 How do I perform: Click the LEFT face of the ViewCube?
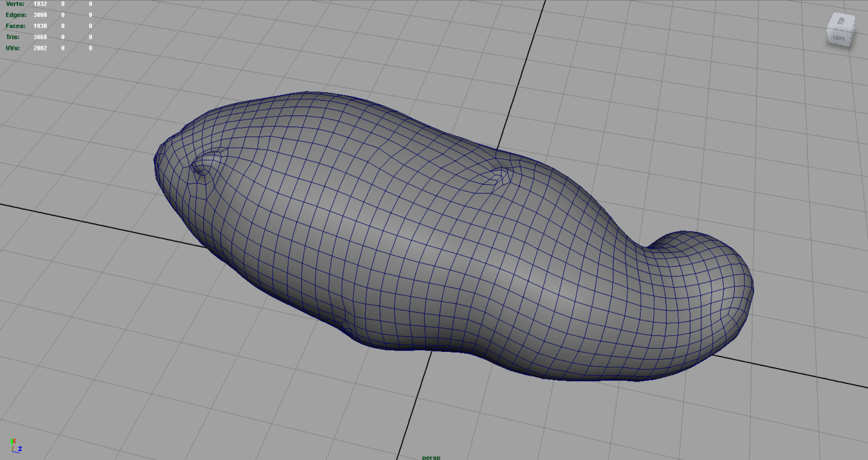pyautogui.click(x=839, y=38)
